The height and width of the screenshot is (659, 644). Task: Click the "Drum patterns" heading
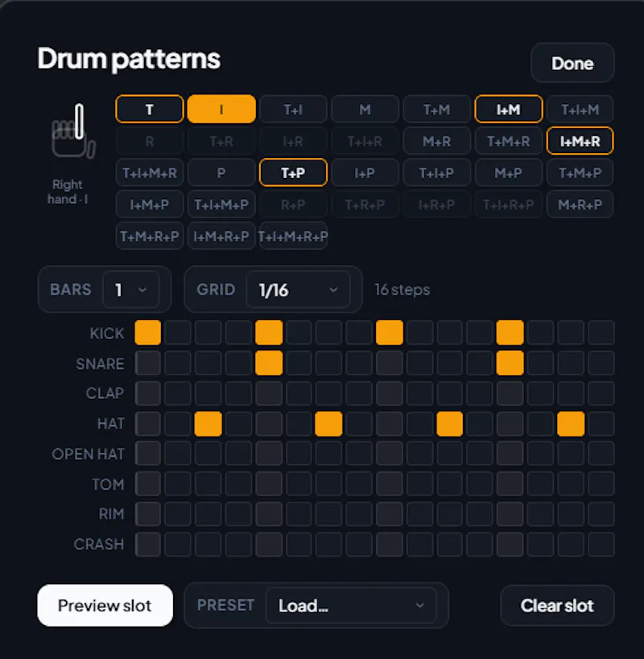[129, 59]
